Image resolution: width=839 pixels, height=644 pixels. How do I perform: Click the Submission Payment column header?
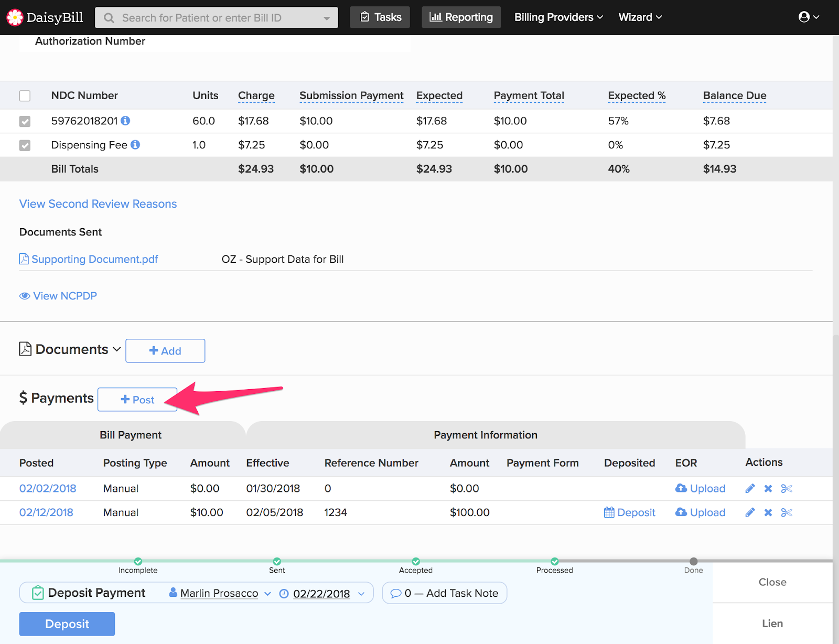coord(352,95)
